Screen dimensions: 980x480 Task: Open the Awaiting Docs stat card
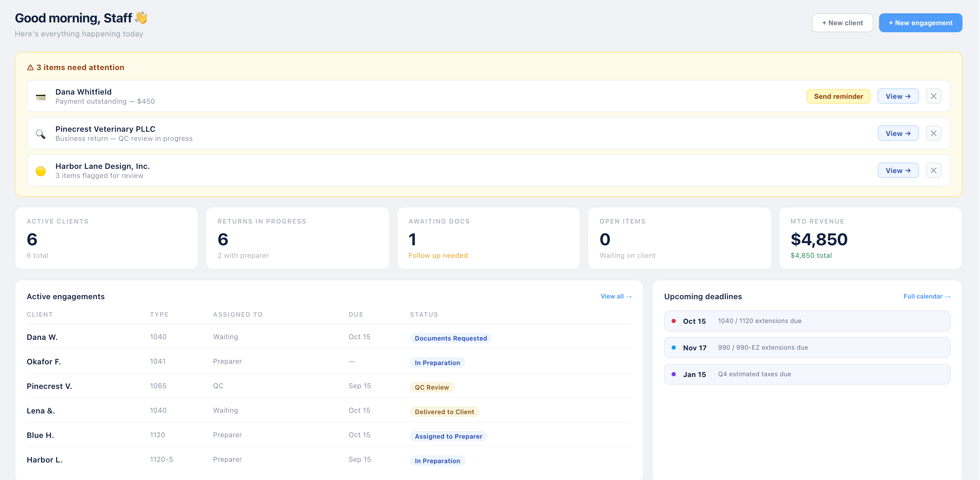(489, 238)
